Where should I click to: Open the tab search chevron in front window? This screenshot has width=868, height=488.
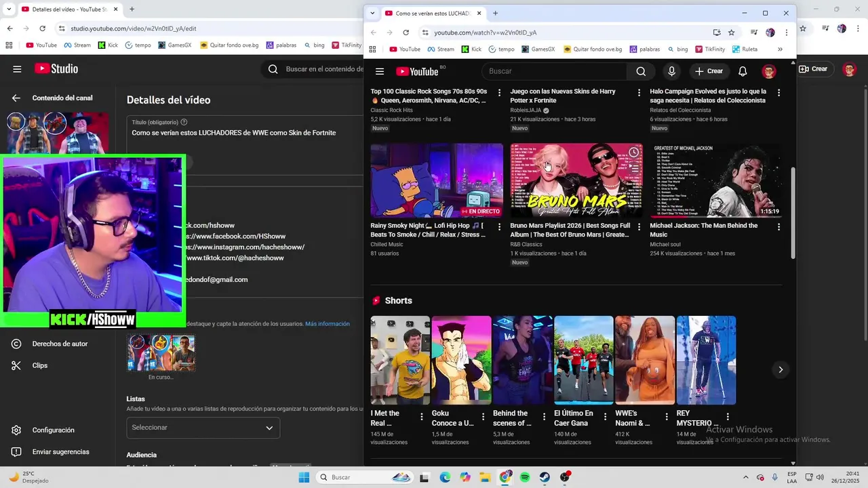pos(372,13)
